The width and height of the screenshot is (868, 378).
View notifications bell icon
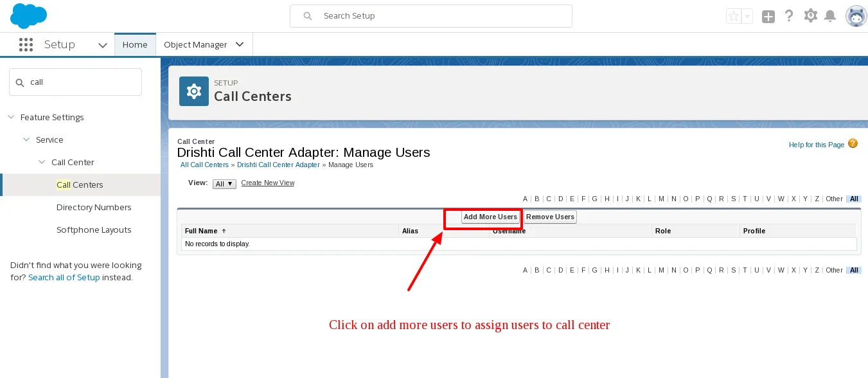click(830, 16)
